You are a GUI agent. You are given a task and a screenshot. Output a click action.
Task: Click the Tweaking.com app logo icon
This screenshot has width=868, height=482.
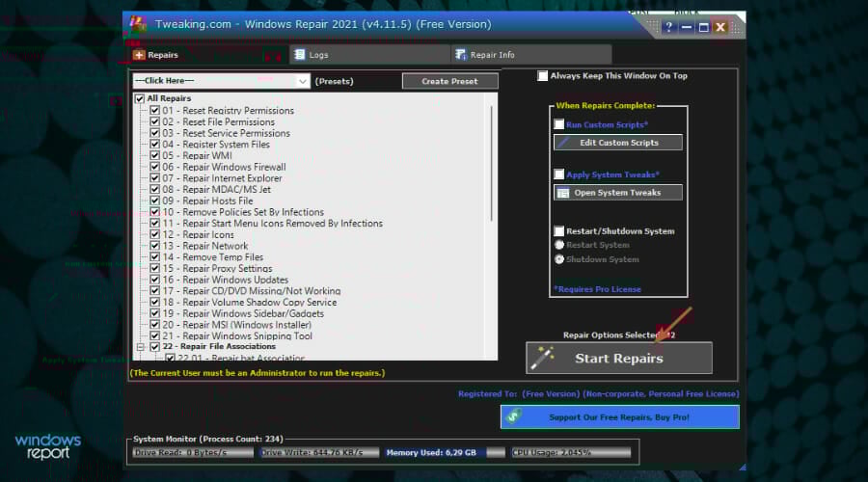tap(137, 24)
